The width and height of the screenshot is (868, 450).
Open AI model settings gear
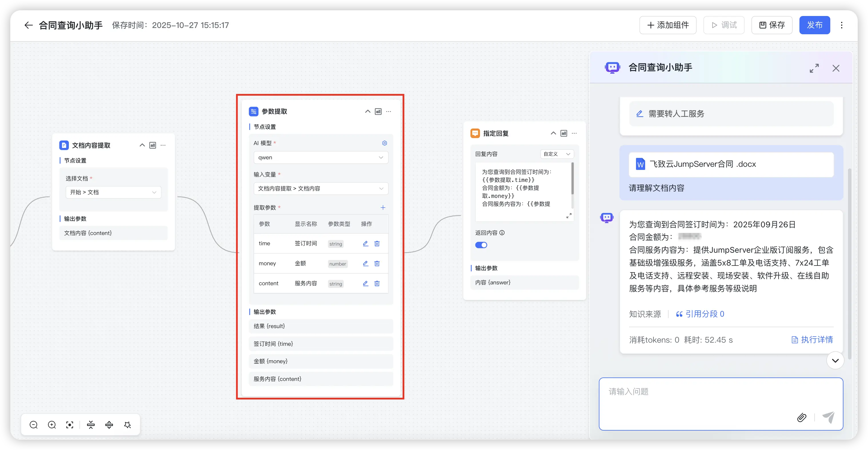tap(385, 143)
